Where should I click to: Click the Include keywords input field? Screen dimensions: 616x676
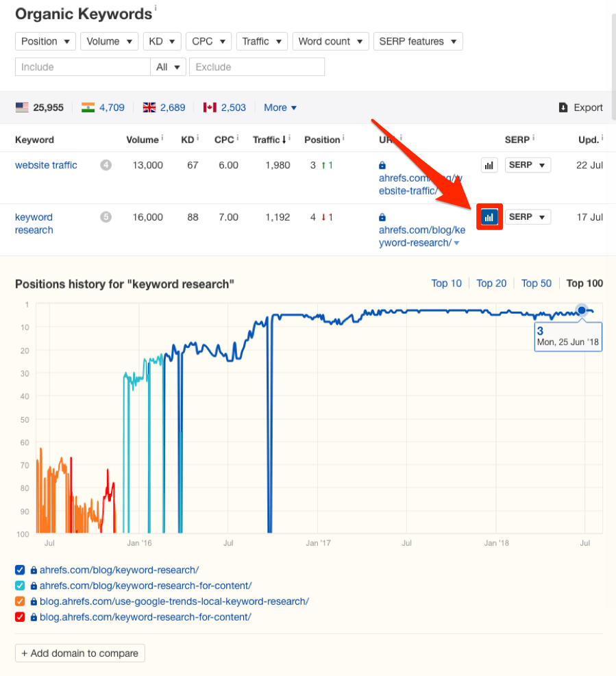click(x=83, y=67)
